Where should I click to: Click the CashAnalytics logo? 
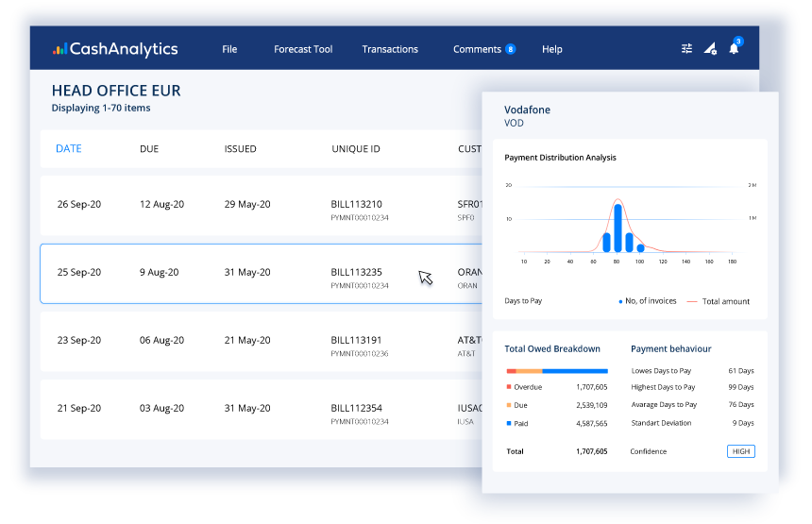tap(115, 49)
